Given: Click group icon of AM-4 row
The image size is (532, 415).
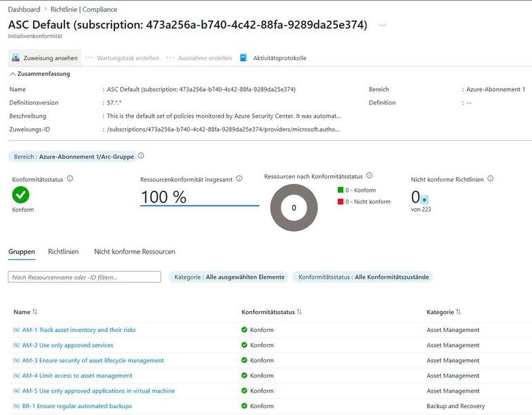Looking at the screenshot, I should click(17, 376).
